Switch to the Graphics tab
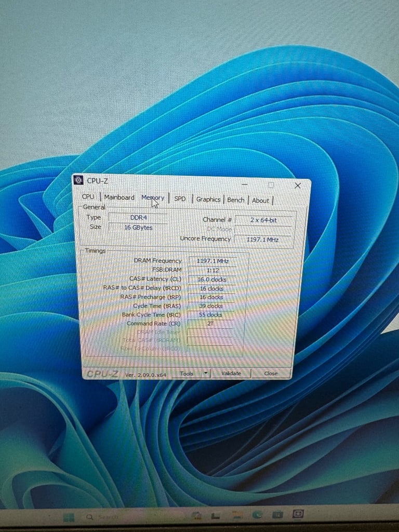The height and width of the screenshot is (532, 399). (208, 199)
